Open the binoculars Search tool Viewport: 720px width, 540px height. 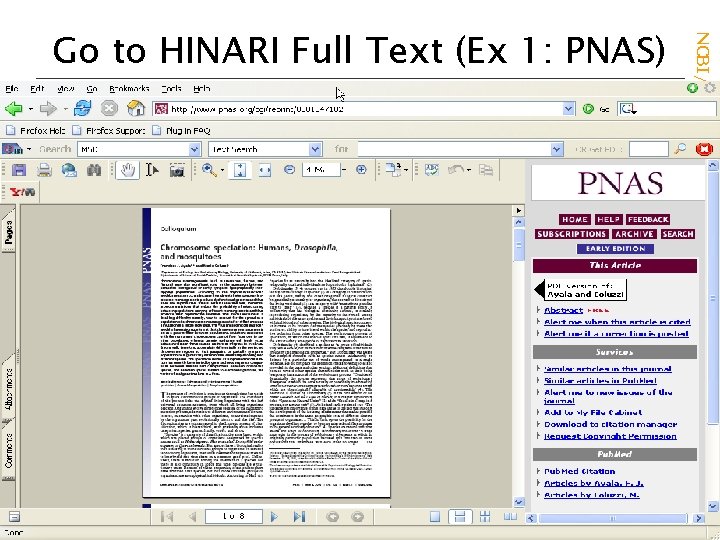coord(94,170)
